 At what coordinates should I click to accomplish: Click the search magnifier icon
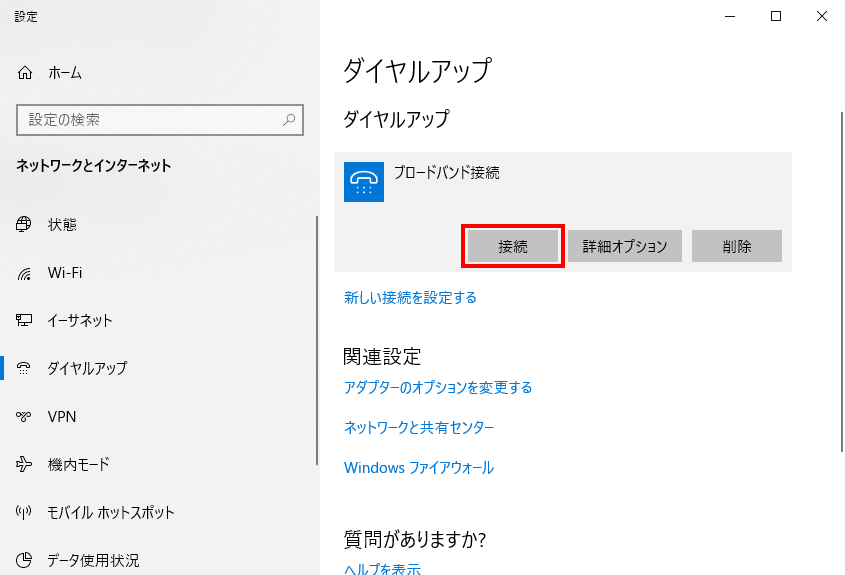pyautogui.click(x=289, y=120)
